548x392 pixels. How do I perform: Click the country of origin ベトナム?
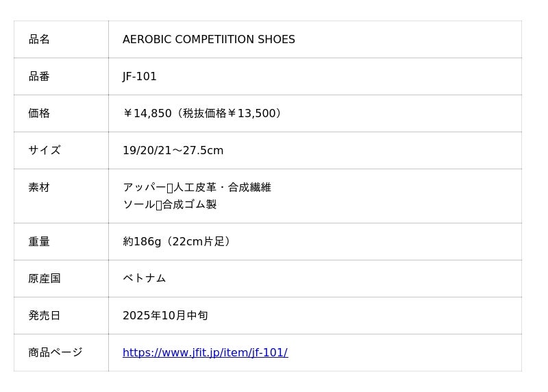[x=144, y=278]
